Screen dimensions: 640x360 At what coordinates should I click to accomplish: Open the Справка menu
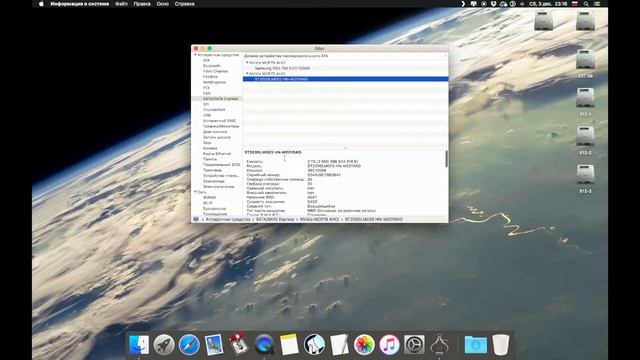(x=184, y=4)
